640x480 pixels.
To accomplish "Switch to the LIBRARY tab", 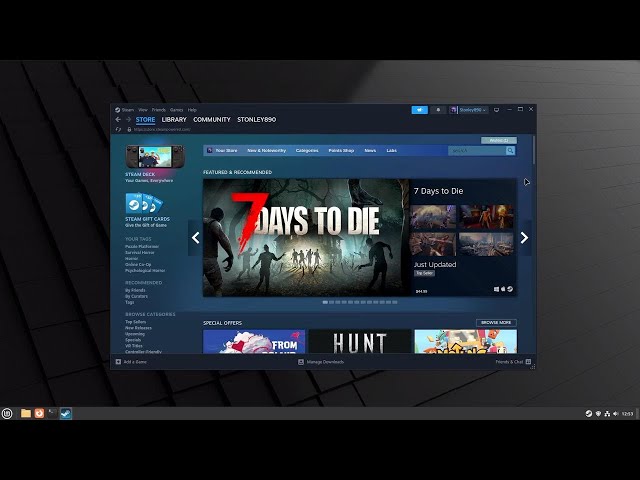I will tap(174, 120).
